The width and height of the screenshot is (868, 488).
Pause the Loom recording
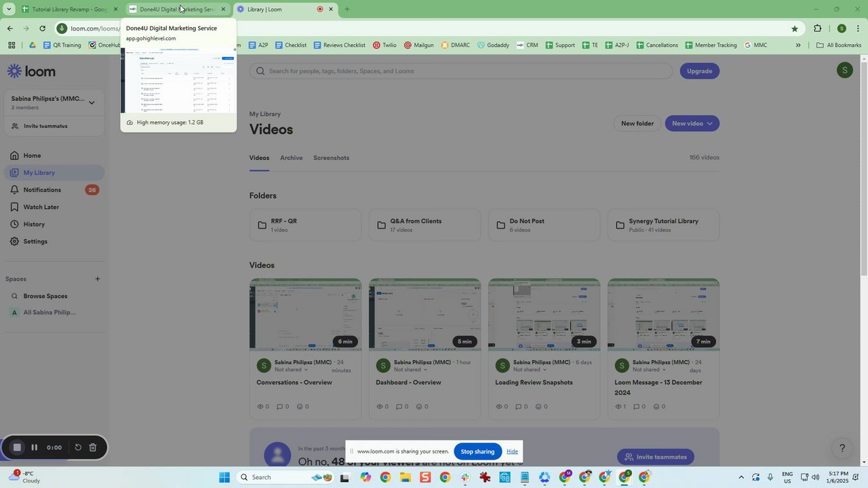click(34, 447)
